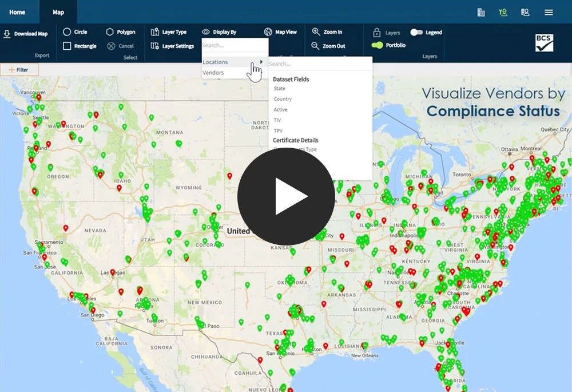
Task: Expand the Locations submenu arrow
Action: [x=262, y=62]
